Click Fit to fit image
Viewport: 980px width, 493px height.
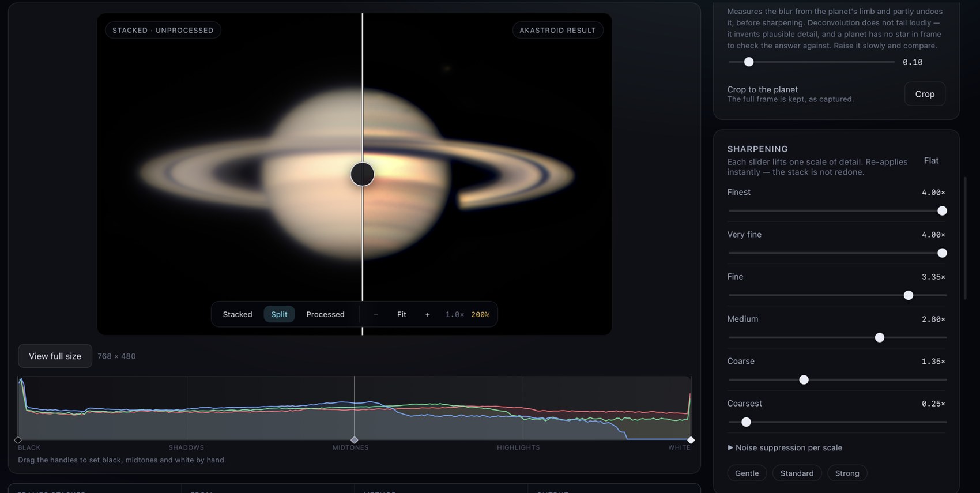(x=402, y=314)
